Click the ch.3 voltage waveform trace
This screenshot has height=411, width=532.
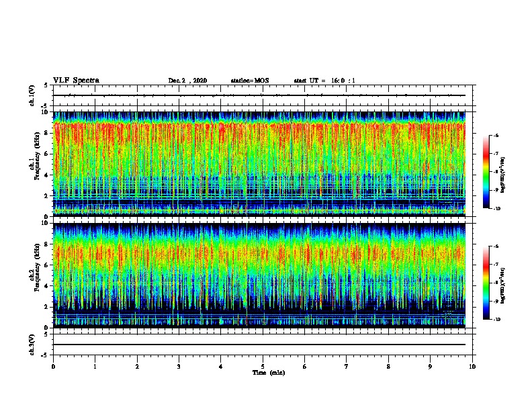tap(259, 345)
